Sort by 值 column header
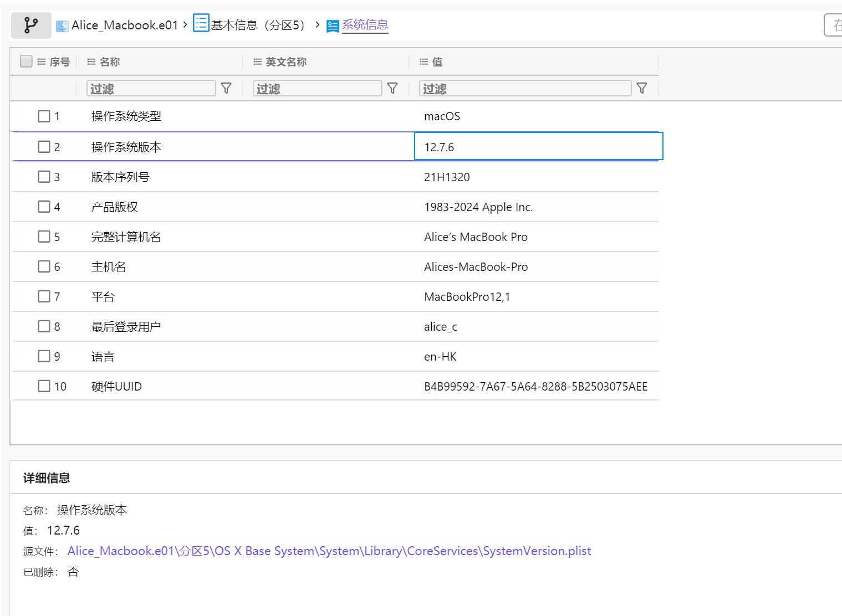Viewport: 842px width, 616px height. (x=437, y=62)
